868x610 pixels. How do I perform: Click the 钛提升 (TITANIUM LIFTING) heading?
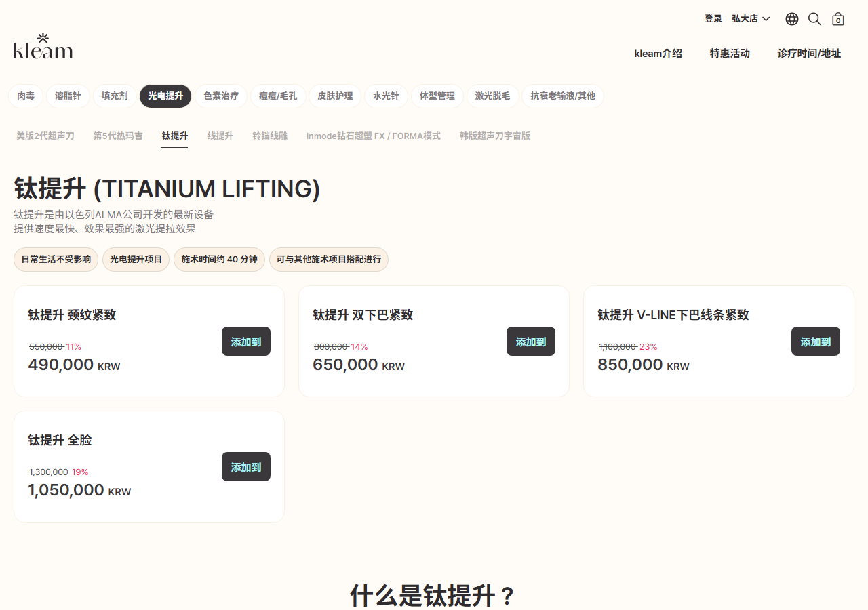click(x=167, y=189)
